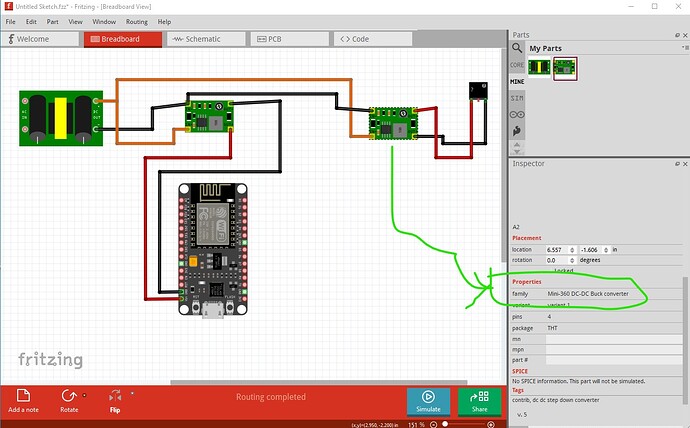Click the Mini-360 DC-DC Buck converter family text

588,294
